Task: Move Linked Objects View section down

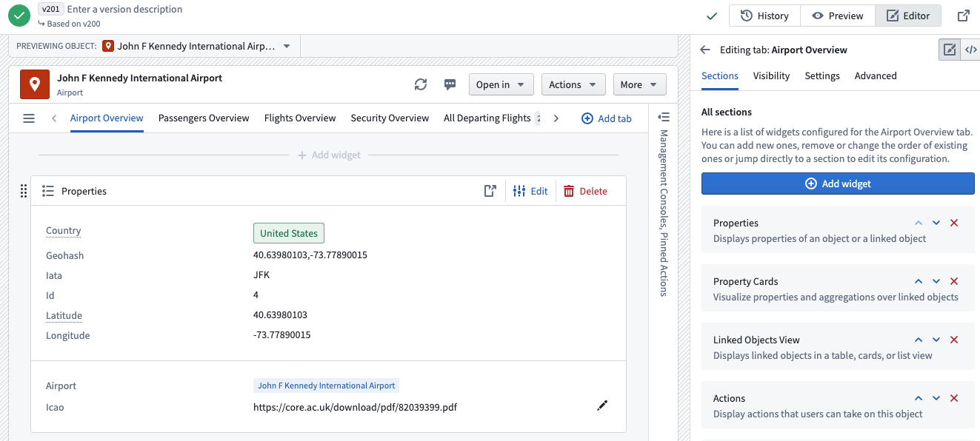Action: coord(936,340)
